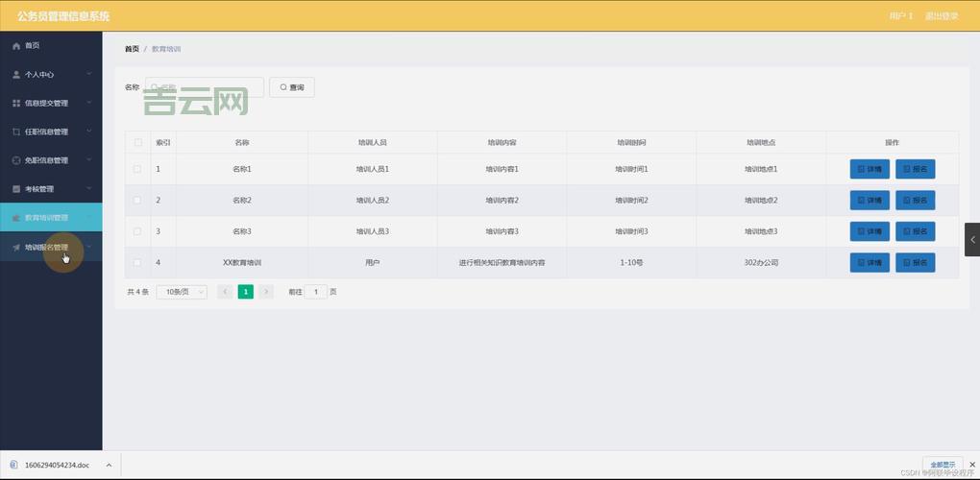Expand the 个人中心 submenu arrow

click(x=88, y=74)
